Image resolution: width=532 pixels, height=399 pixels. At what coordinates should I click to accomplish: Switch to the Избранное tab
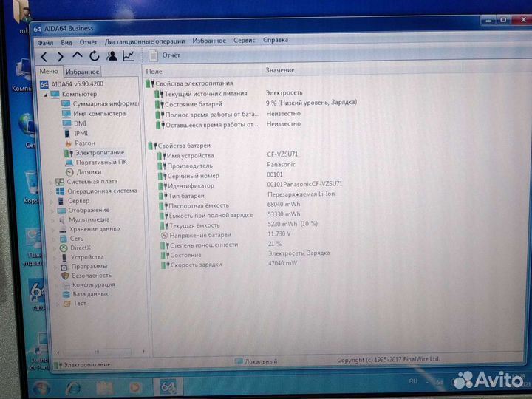click(x=82, y=72)
